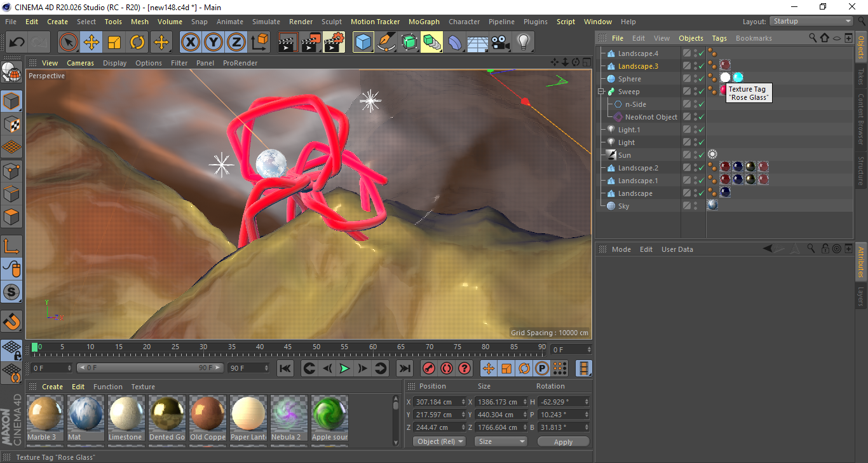
Task: Go to start of animation
Action: [285, 368]
